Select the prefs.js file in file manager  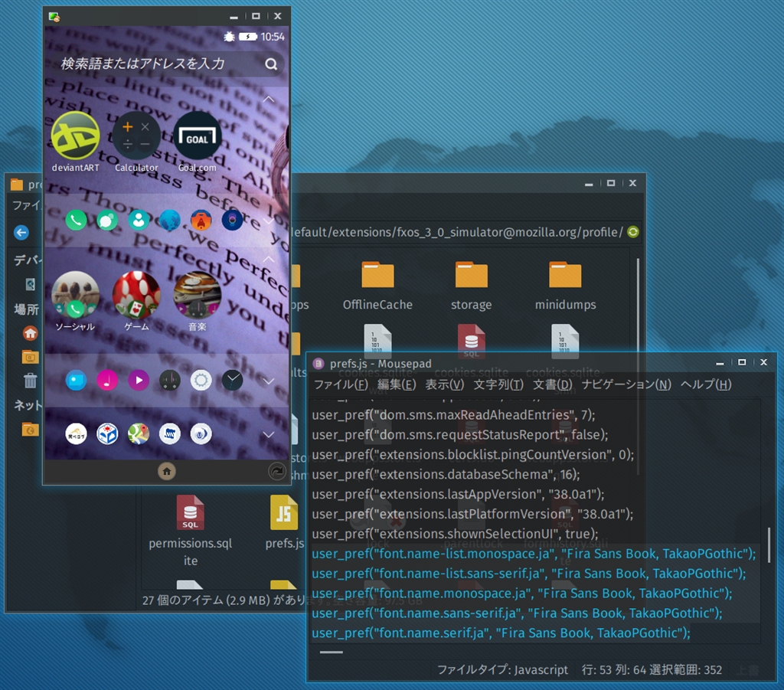pyautogui.click(x=284, y=522)
